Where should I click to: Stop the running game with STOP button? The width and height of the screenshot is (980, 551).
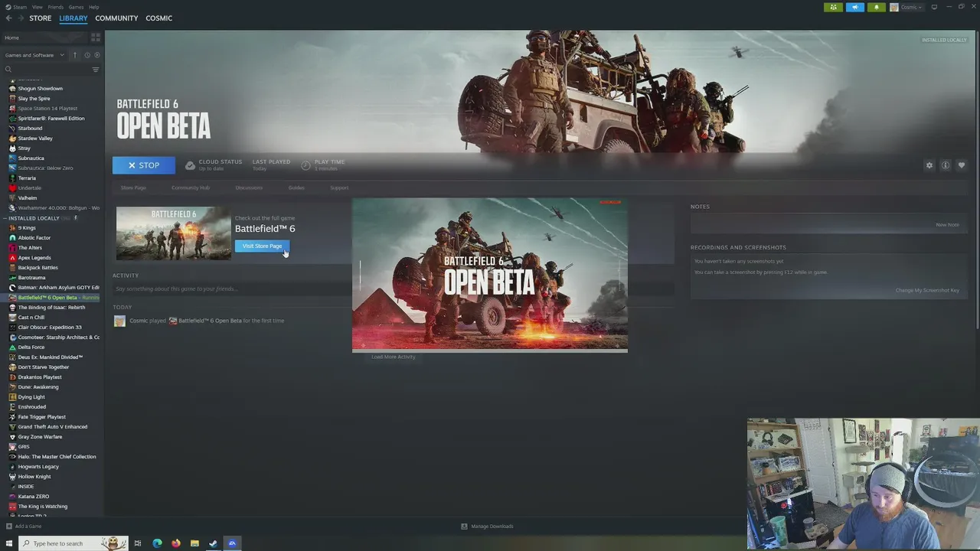(144, 165)
